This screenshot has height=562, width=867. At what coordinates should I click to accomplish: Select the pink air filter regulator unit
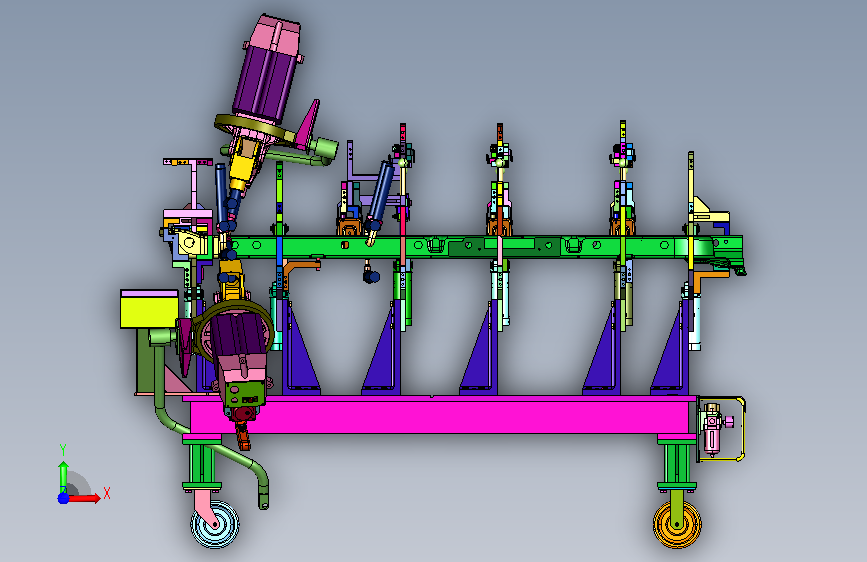[x=712, y=429]
